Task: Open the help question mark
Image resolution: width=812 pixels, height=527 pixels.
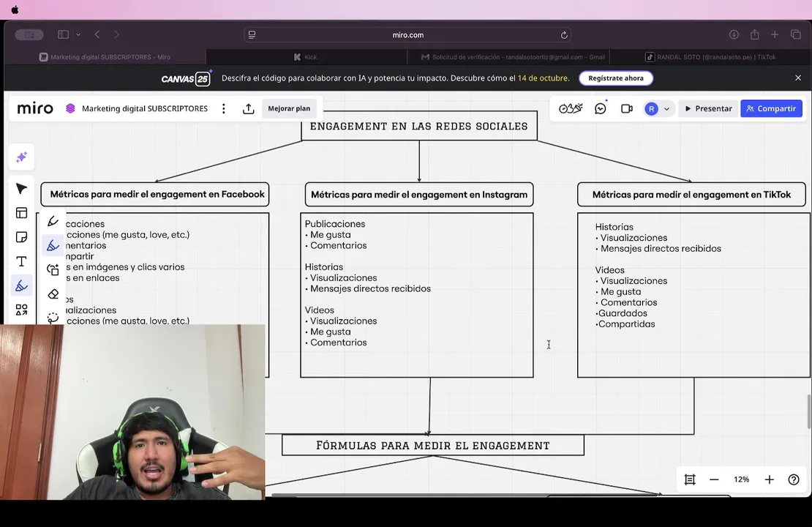Action: point(794,480)
